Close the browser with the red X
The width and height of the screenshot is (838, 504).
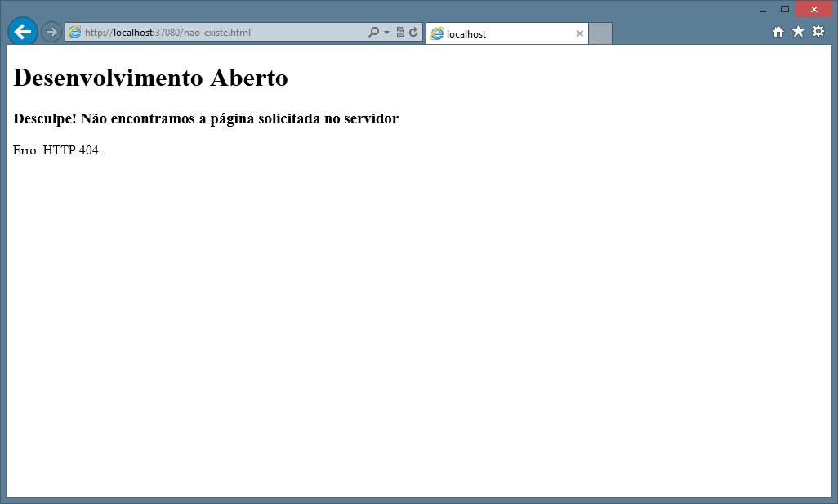coord(813,10)
